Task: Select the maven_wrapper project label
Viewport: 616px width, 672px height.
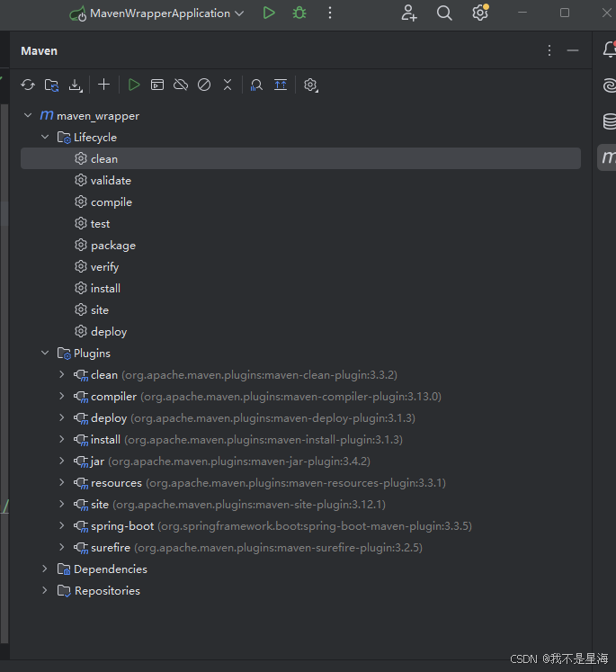Action: pyautogui.click(x=98, y=116)
